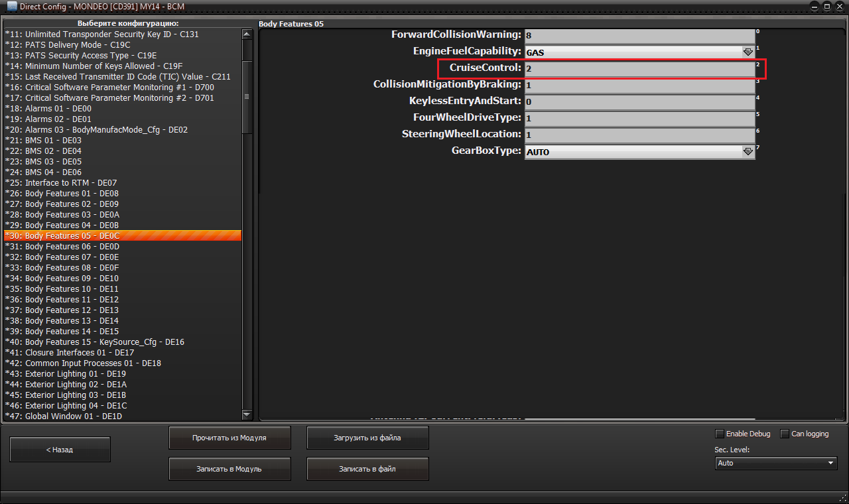Click the window resize grip corner
Image resolution: width=849 pixels, height=504 pixels.
coord(842,498)
